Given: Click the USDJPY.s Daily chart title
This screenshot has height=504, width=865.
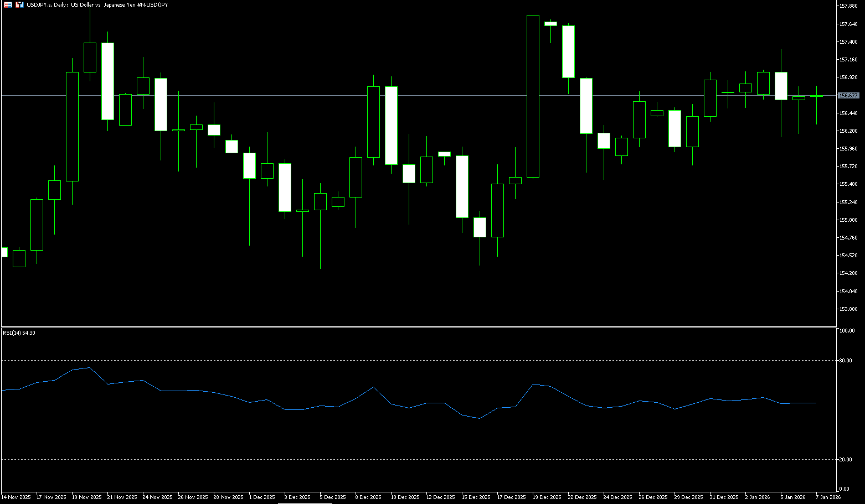Looking at the screenshot, I should click(x=97, y=4).
